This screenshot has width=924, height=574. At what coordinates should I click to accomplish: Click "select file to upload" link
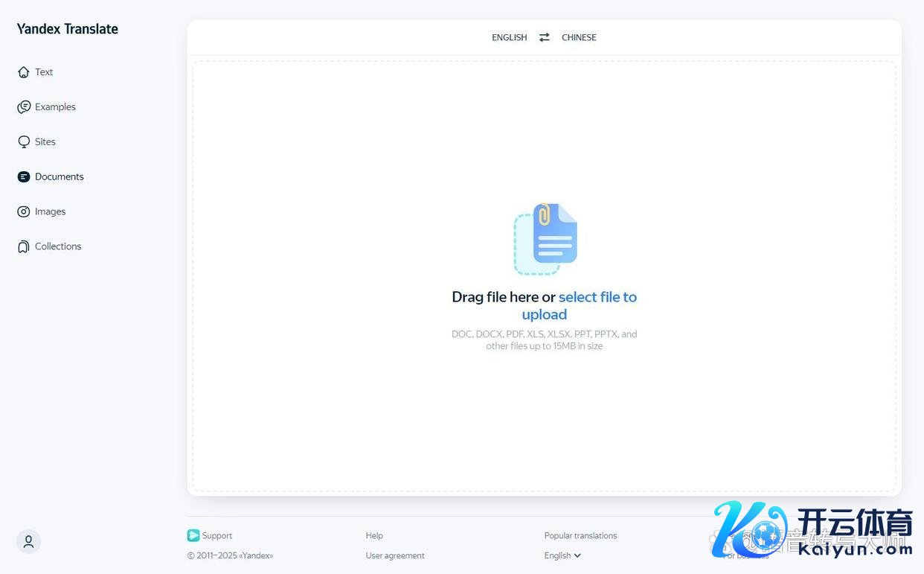[x=597, y=297]
